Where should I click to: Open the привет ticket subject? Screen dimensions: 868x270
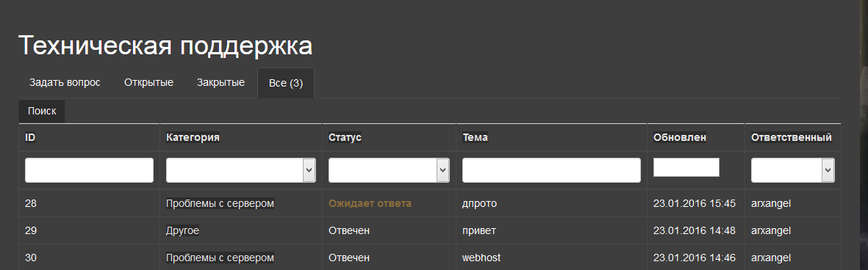coord(479,230)
